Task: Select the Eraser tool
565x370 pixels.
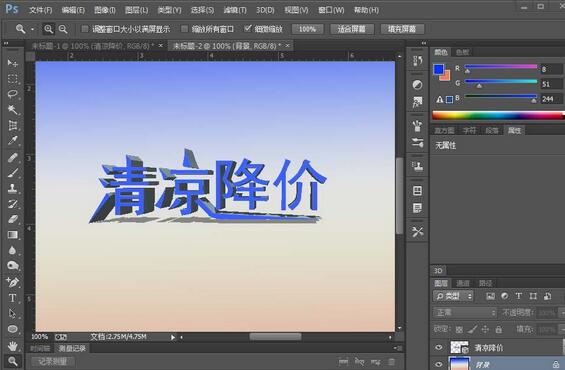Action: coord(13,219)
